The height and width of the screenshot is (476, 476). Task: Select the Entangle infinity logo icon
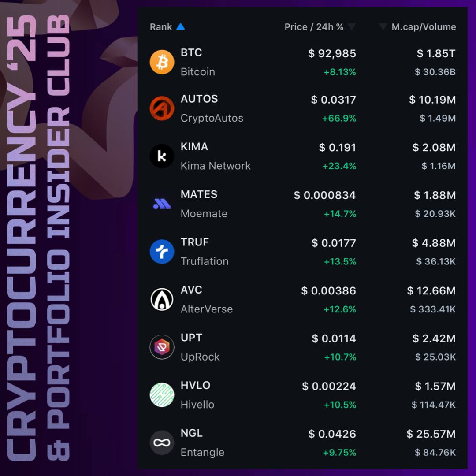pyautogui.click(x=162, y=443)
